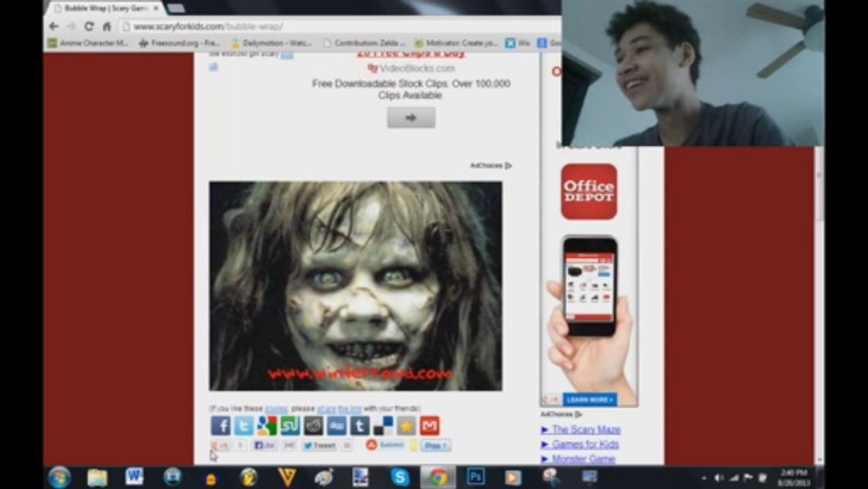The width and height of the screenshot is (868, 489).
Task: Share via Gmail icon
Action: coord(430,426)
